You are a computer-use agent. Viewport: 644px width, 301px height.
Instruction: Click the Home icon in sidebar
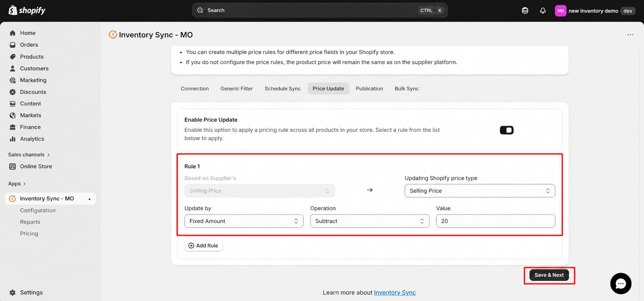(x=13, y=33)
